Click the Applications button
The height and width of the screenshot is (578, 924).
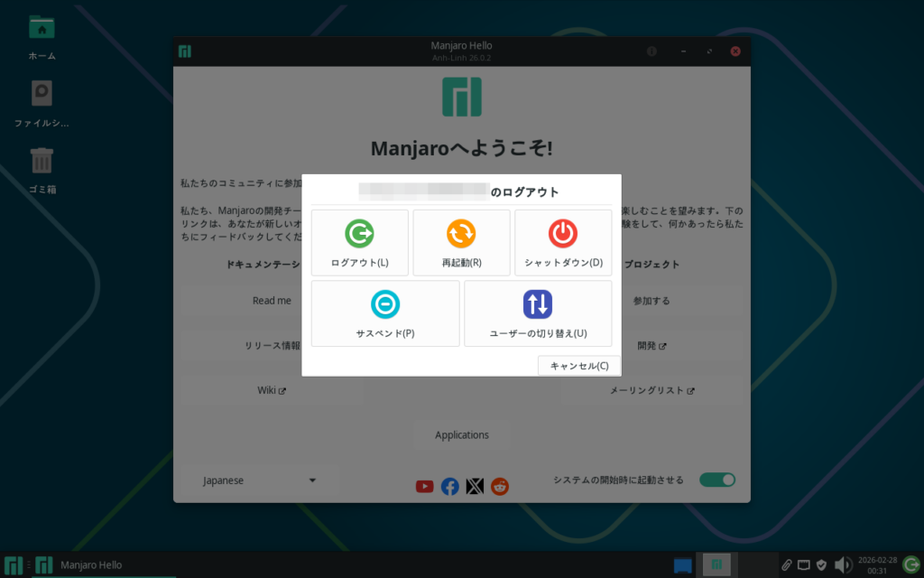tap(462, 435)
